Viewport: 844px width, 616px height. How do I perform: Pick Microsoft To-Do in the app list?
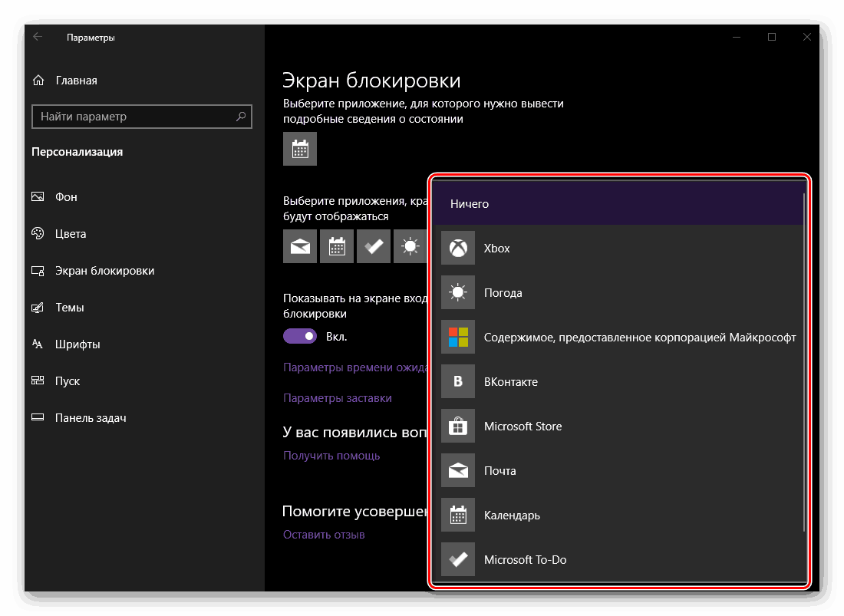coord(618,559)
